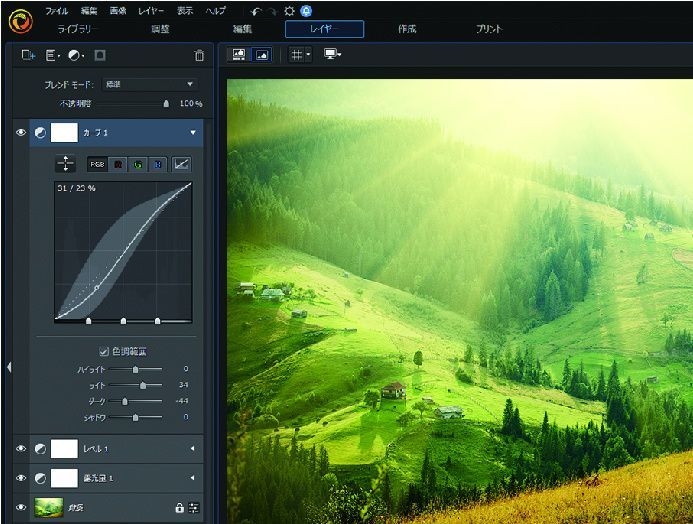693x524 pixels.
Task: Click the lock icon on background layer
Action: 180,508
